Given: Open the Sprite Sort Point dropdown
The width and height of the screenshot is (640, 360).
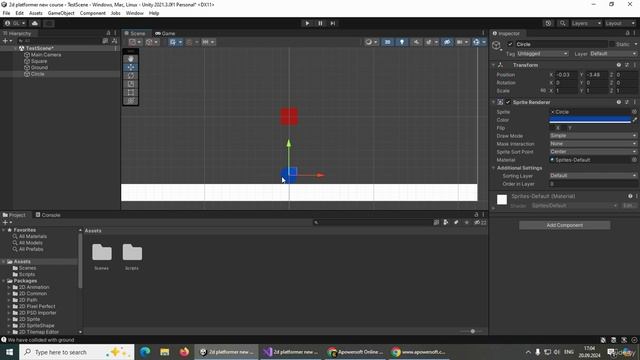Looking at the screenshot, I should pos(593,151).
